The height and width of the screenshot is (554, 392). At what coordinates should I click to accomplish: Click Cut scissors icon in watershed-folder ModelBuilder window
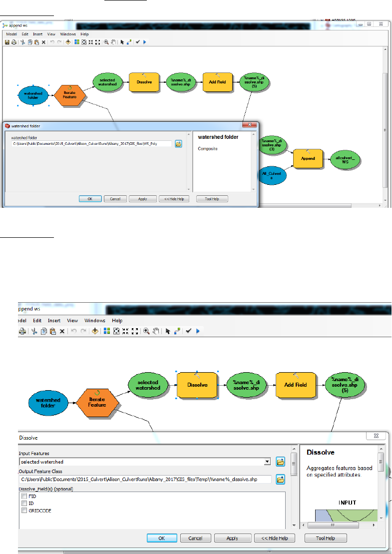coord(22,42)
